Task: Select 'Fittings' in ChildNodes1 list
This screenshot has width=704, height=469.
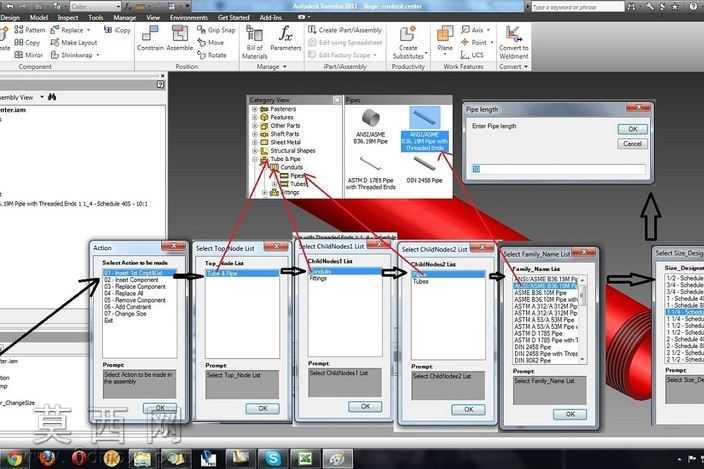Action: tap(318, 278)
